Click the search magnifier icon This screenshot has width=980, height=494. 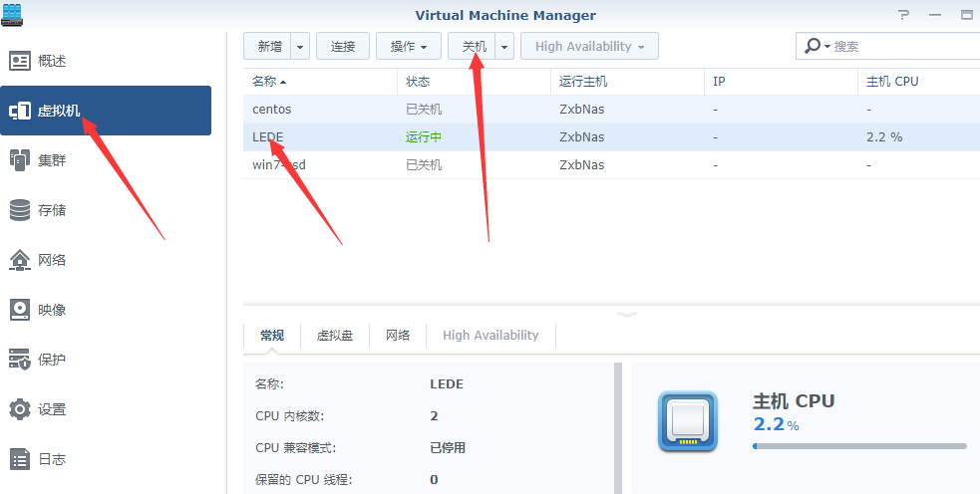(x=813, y=46)
